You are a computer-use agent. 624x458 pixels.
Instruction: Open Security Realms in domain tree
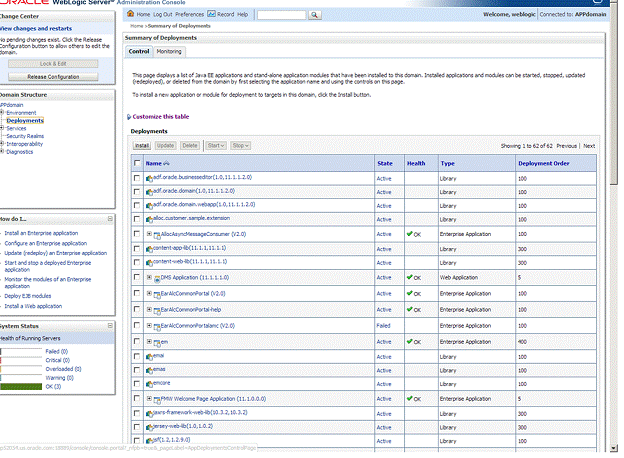pyautogui.click(x=25, y=136)
